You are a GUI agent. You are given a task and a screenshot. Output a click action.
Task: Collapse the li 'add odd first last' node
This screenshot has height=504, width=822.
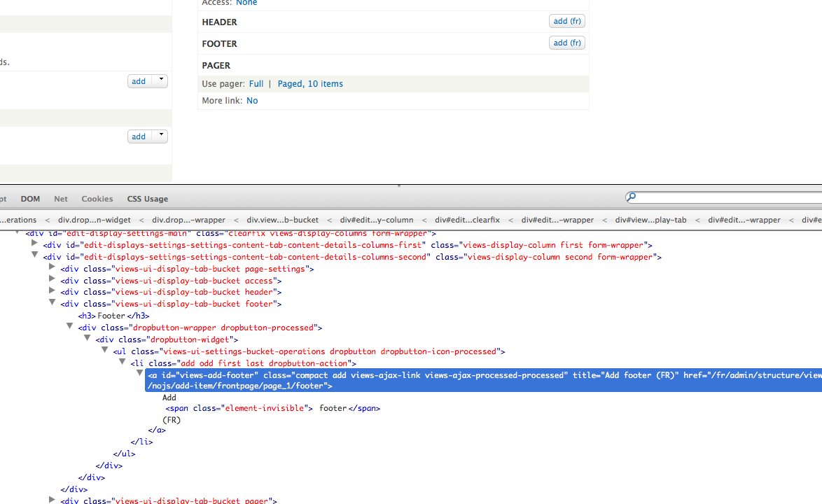pos(122,361)
